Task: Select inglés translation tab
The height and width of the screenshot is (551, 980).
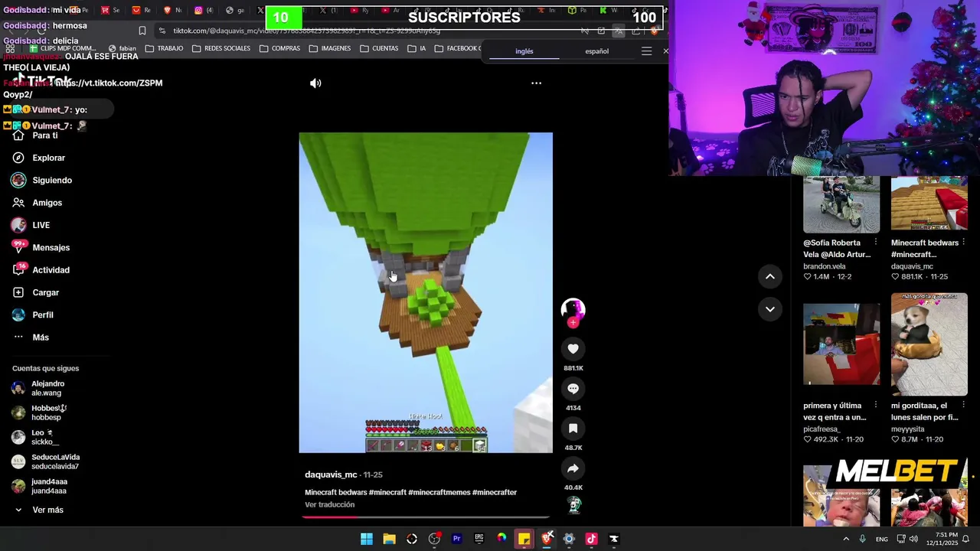Action: click(x=524, y=51)
